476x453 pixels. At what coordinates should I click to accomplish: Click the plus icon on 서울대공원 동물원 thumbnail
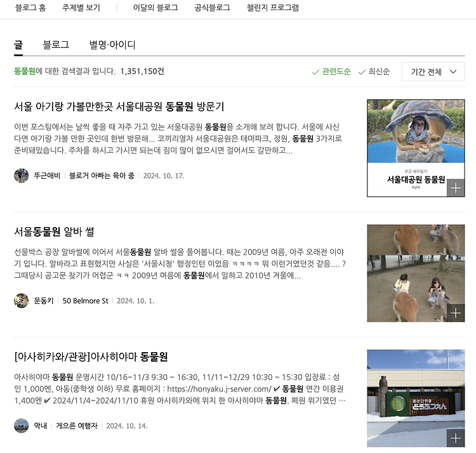[455, 188]
